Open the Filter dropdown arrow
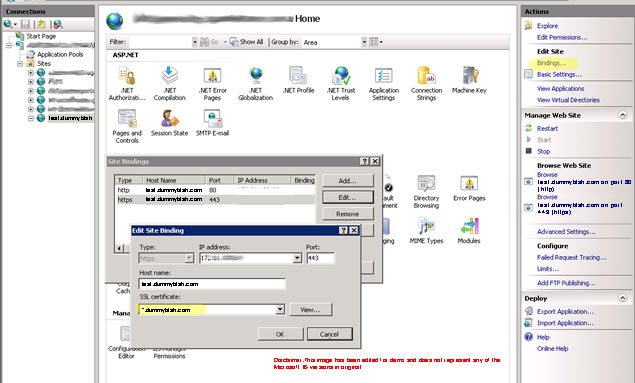 tap(195, 42)
